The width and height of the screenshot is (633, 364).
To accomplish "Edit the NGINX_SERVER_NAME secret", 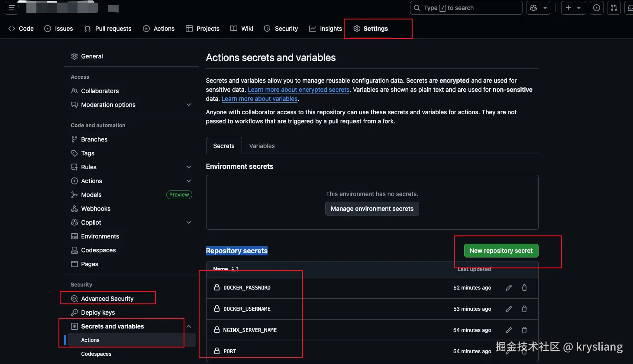I will [509, 330].
